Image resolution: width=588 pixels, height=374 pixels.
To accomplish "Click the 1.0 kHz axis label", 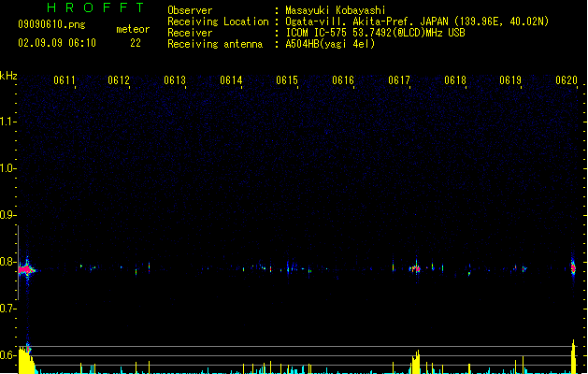I will (7, 168).
